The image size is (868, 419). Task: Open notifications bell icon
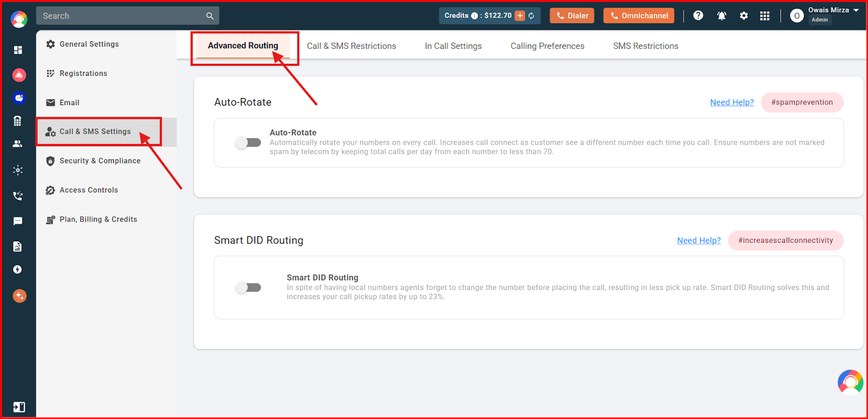pyautogui.click(x=722, y=16)
